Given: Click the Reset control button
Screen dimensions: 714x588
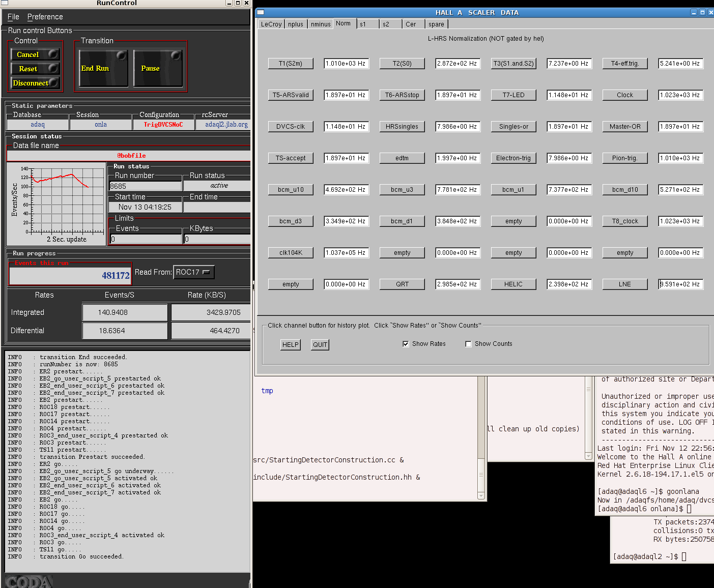Looking at the screenshot, I should pos(35,69).
